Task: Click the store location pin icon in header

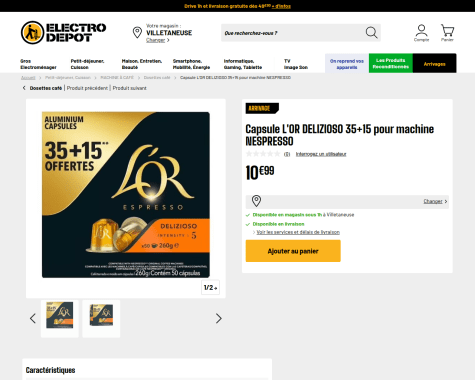Action: [x=137, y=33]
